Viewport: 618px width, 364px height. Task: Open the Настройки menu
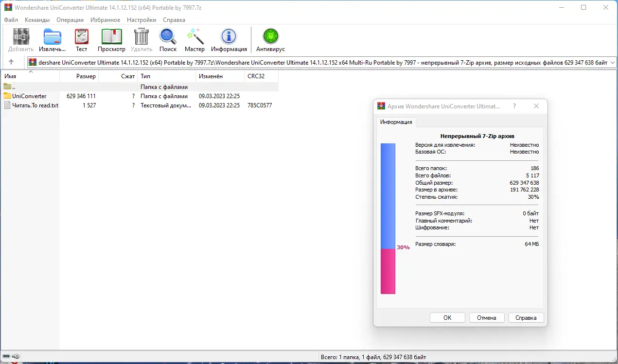pyautogui.click(x=141, y=20)
